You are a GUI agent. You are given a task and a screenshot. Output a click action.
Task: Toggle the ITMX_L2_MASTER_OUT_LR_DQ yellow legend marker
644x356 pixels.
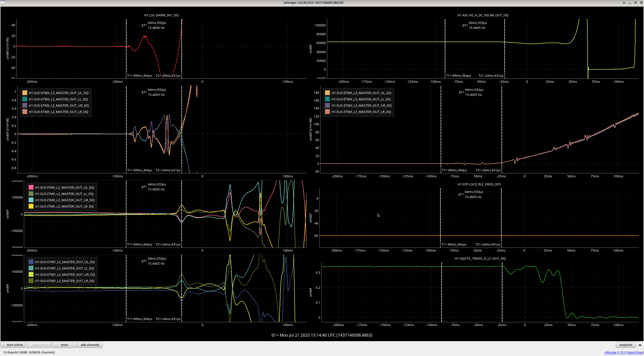pyautogui.click(x=31, y=206)
